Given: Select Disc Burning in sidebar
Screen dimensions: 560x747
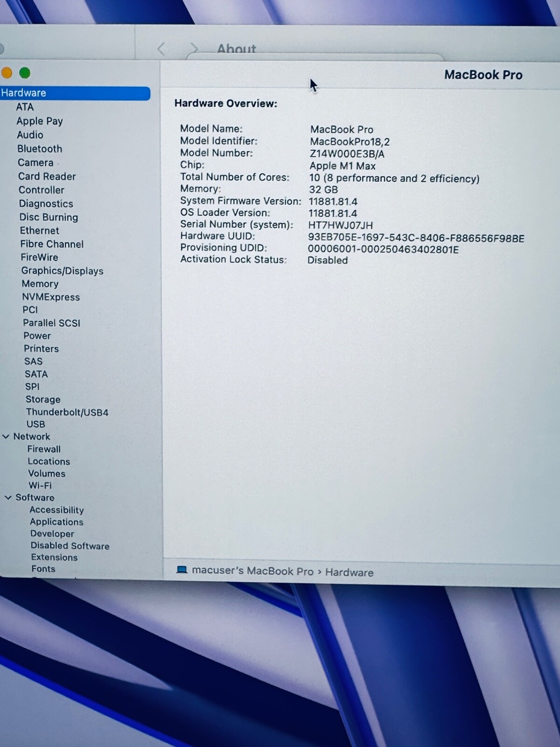Looking at the screenshot, I should (x=49, y=217).
